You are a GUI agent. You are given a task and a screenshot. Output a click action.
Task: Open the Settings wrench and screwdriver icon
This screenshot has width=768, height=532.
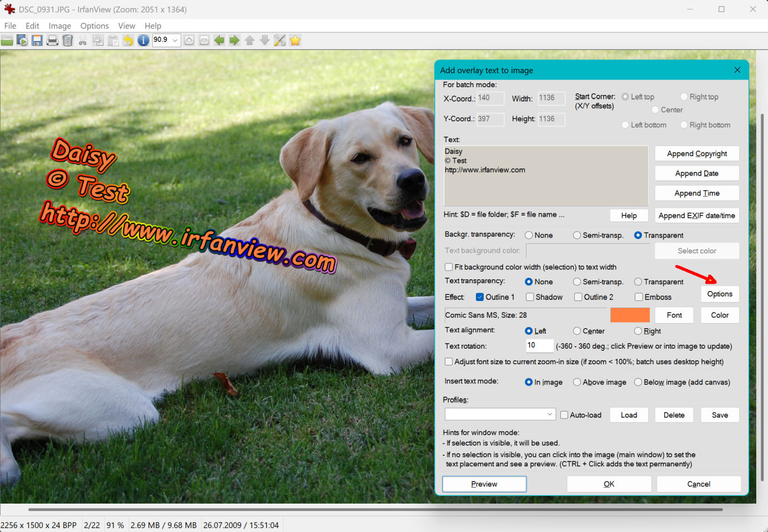click(x=280, y=41)
